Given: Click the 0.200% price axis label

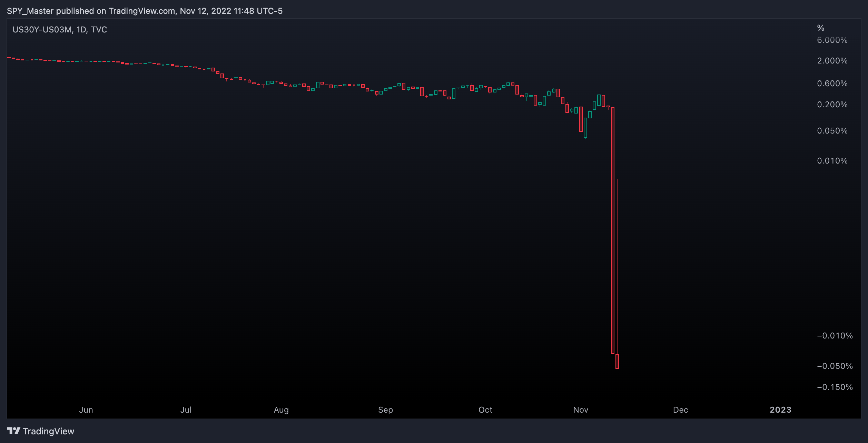Looking at the screenshot, I should pyautogui.click(x=832, y=105).
